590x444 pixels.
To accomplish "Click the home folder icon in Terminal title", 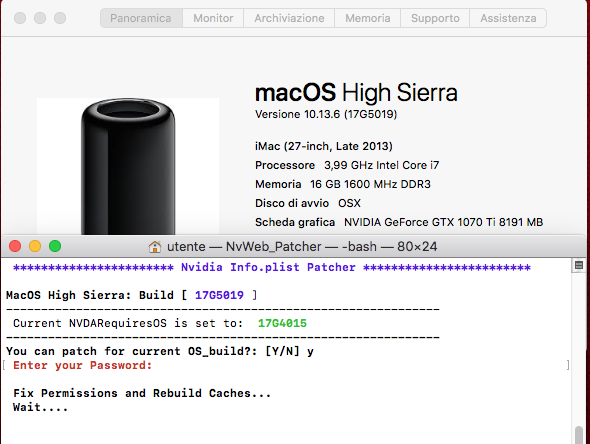I will [155, 247].
